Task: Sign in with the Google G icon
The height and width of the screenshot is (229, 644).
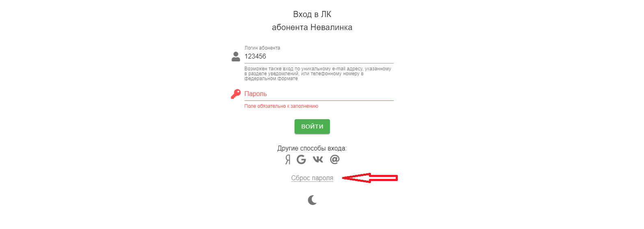Action: click(301, 159)
